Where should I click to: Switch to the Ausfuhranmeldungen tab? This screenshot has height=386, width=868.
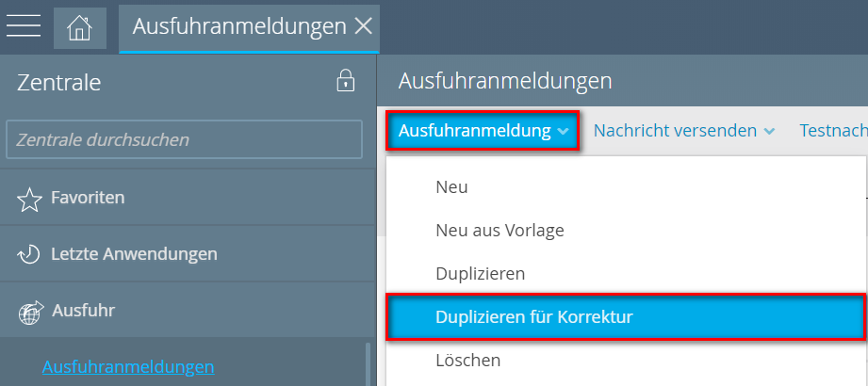coord(238,26)
